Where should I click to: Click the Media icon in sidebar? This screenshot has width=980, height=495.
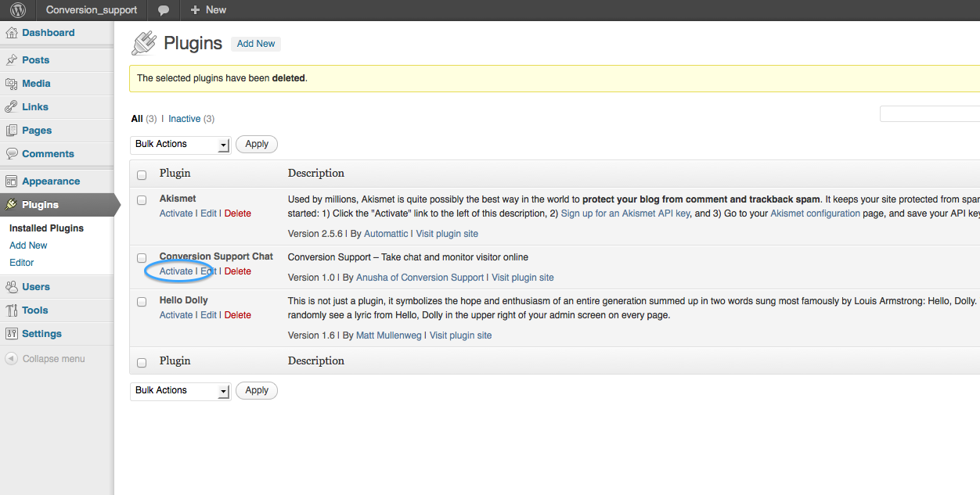pyautogui.click(x=12, y=84)
